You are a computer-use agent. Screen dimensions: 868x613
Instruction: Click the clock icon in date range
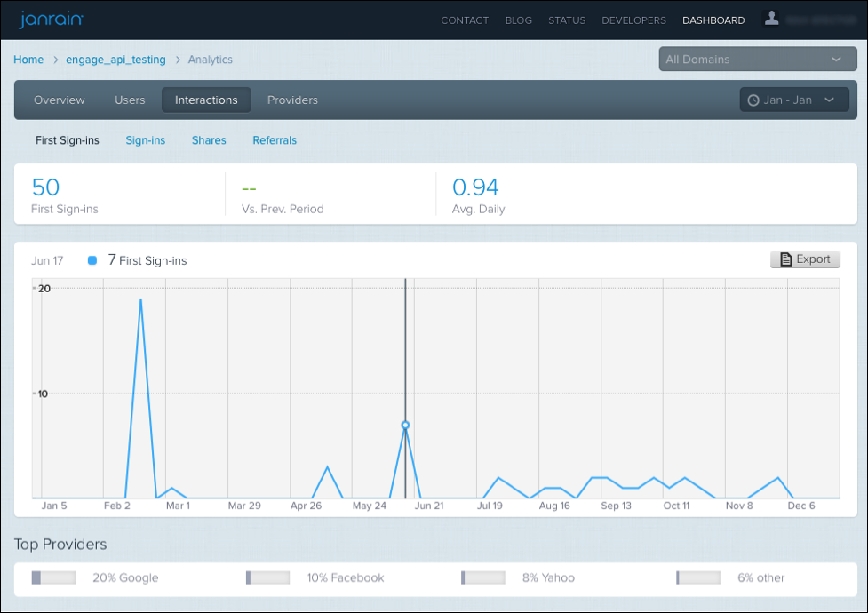coord(753,100)
